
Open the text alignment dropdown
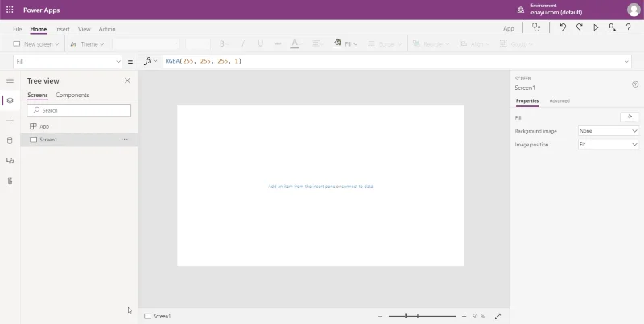(316, 44)
